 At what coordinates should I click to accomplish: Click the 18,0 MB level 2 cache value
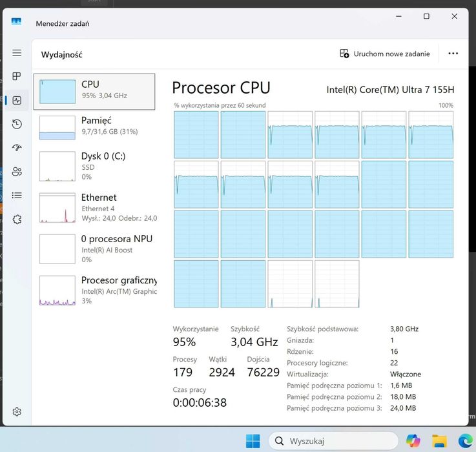pyautogui.click(x=403, y=396)
